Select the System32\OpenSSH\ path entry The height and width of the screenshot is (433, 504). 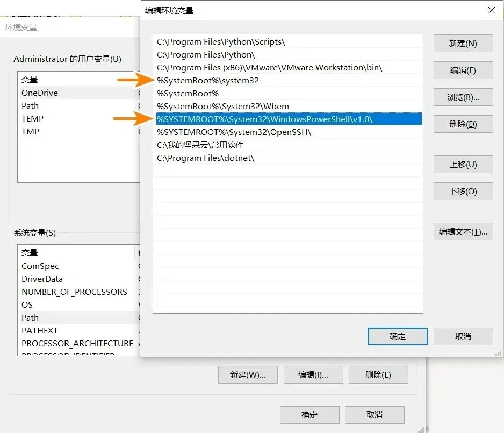(289, 132)
